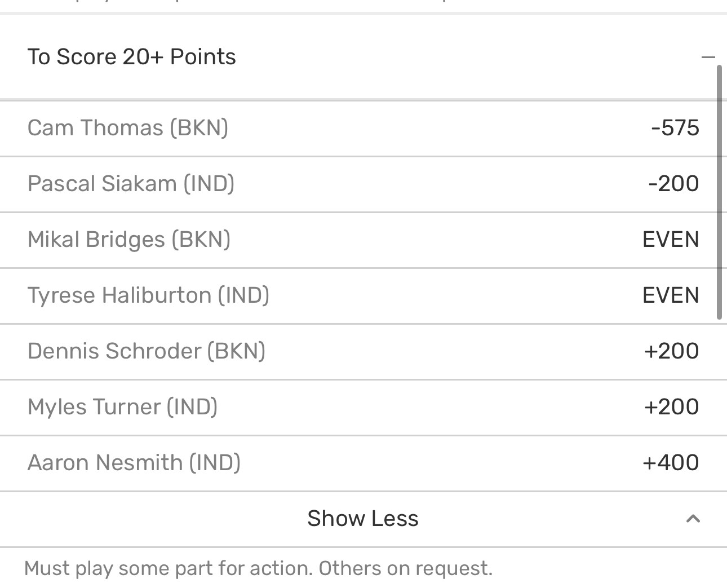Click Aaron Nesmith (IND) player name

(x=134, y=463)
